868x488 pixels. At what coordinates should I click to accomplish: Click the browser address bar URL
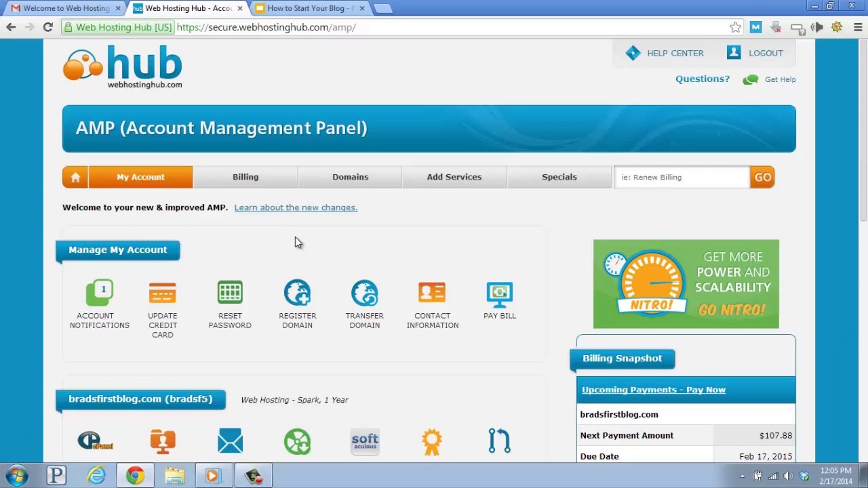point(266,27)
